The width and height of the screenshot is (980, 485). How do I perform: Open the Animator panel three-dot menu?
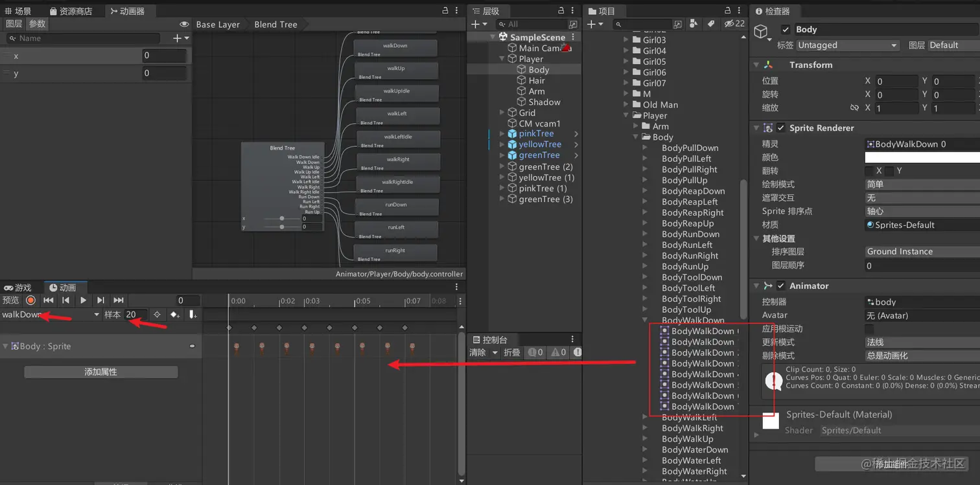point(457,11)
